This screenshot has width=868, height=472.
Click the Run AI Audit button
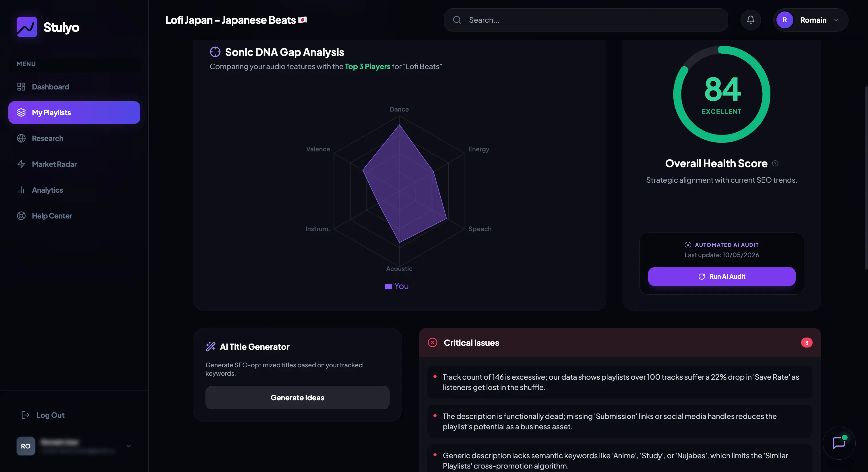point(721,276)
